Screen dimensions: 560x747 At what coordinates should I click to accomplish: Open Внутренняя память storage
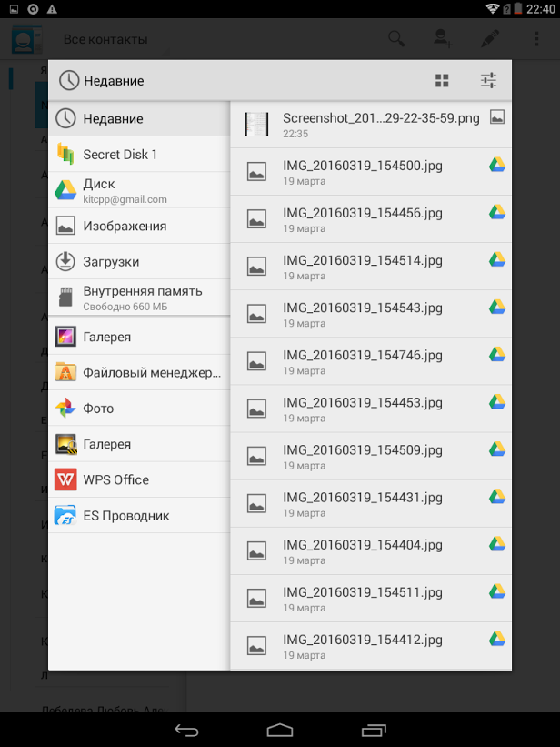pos(139,298)
